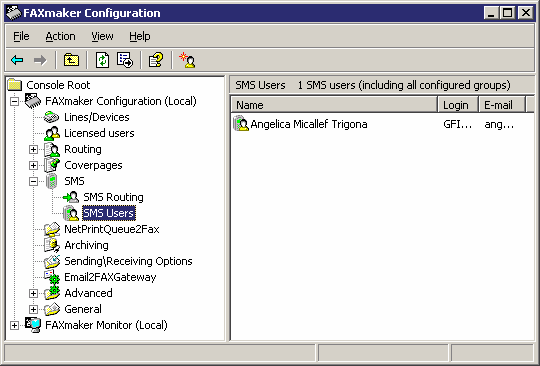540x366 pixels.
Task: Expand the Advanced tree node
Action: [33, 293]
